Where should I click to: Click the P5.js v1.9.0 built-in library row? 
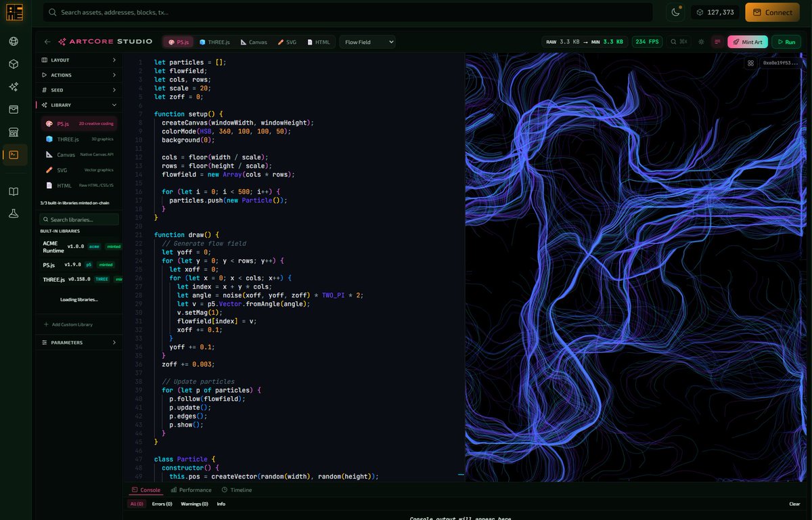[80, 265]
